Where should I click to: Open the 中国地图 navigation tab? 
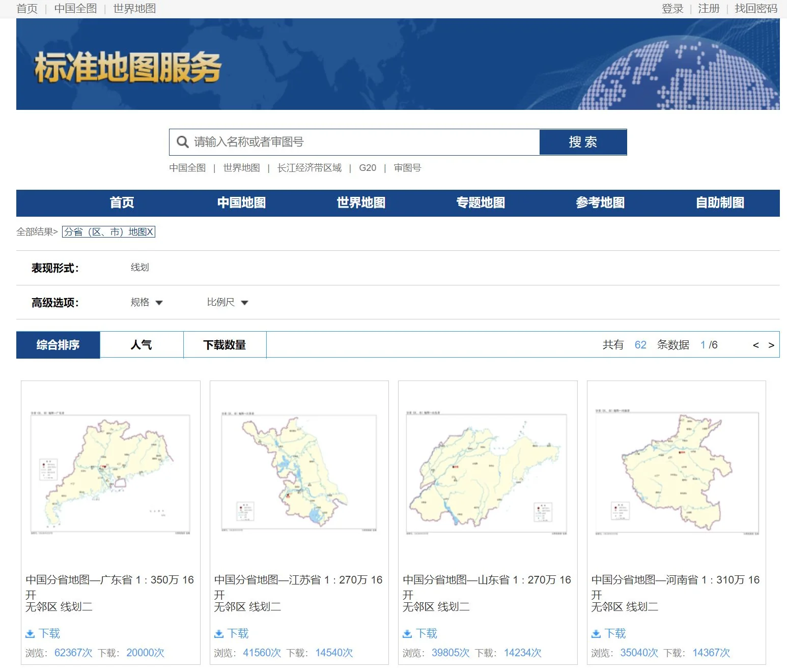point(242,202)
